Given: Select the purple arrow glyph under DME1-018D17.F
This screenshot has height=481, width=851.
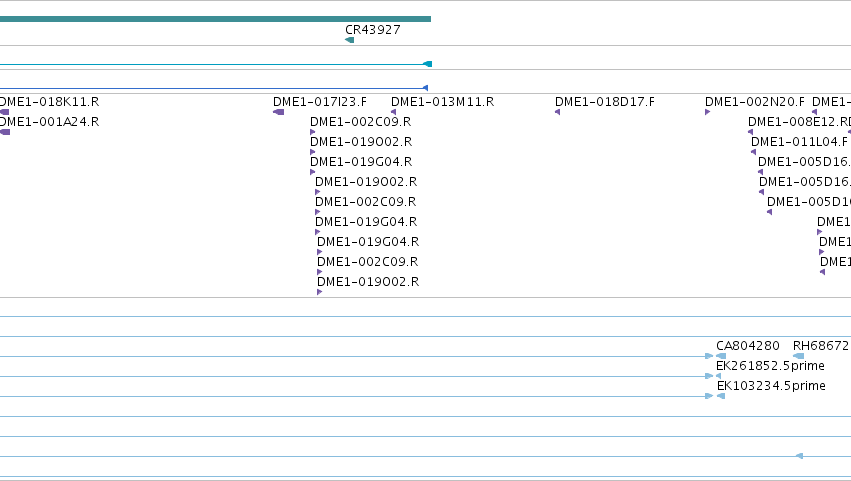Looking at the screenshot, I should (x=557, y=112).
